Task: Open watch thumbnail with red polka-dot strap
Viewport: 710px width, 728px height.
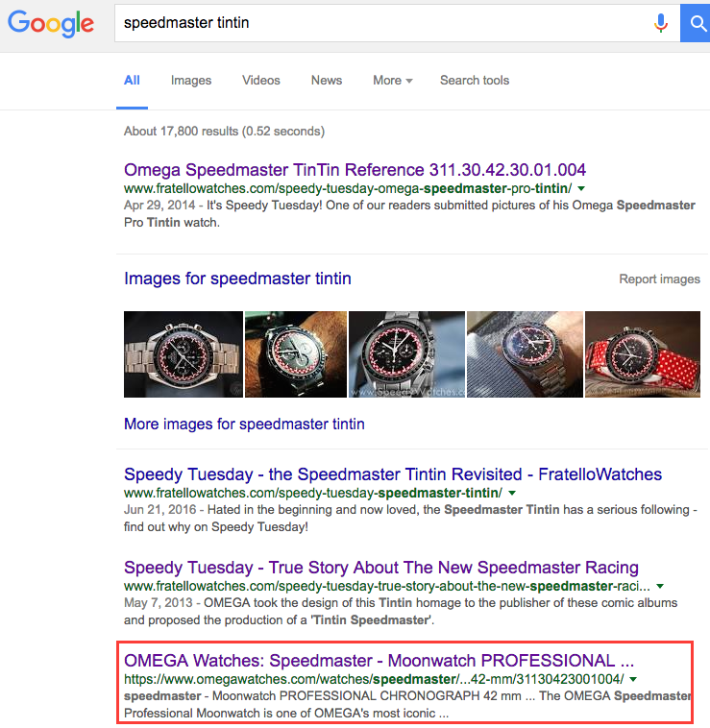Action: click(639, 354)
